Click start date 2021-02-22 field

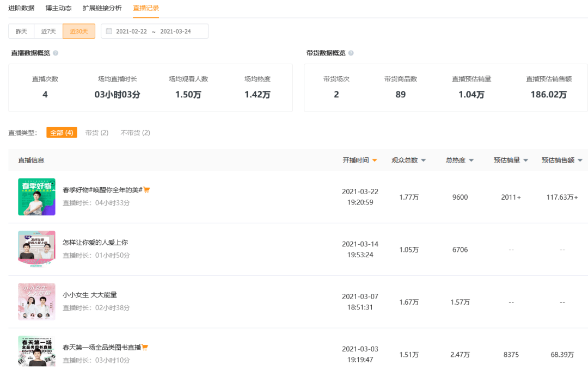131,32
